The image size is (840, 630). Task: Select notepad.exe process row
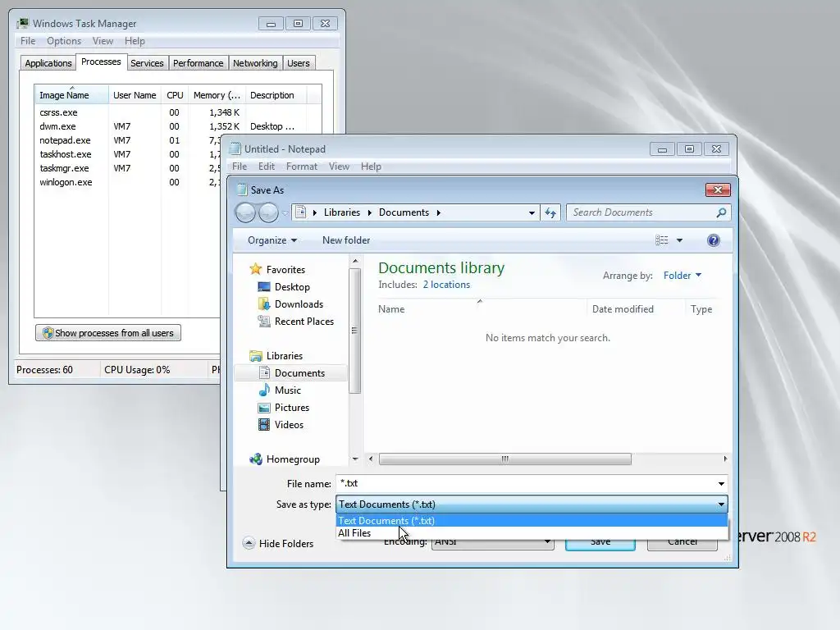point(129,140)
